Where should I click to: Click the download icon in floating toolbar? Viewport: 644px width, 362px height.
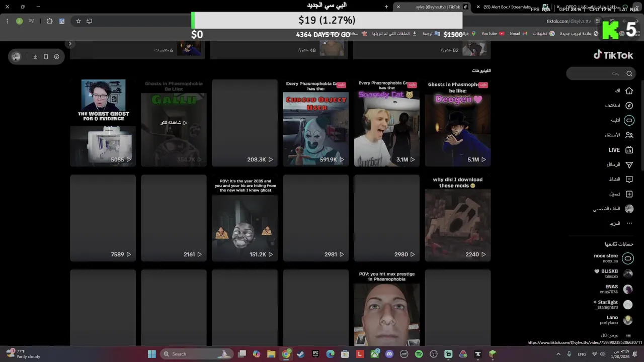point(35,57)
